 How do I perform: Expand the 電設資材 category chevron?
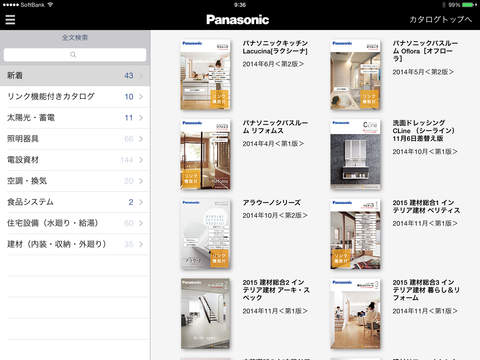(141, 160)
